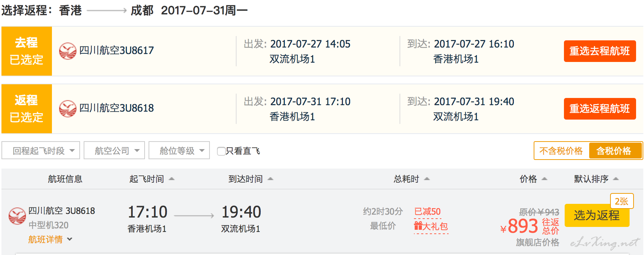This screenshot has height=255, width=644.
Task: Click 重选返程航班 button
Action: click(x=600, y=109)
